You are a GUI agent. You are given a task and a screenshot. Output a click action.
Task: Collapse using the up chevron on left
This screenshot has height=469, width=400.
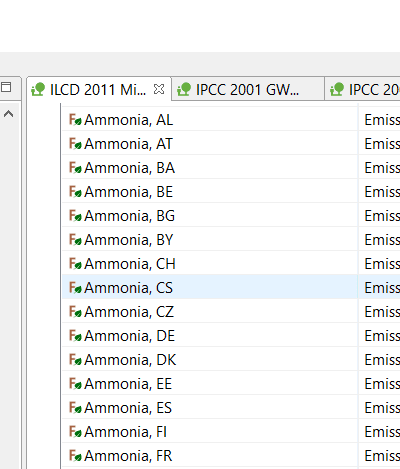click(x=9, y=114)
